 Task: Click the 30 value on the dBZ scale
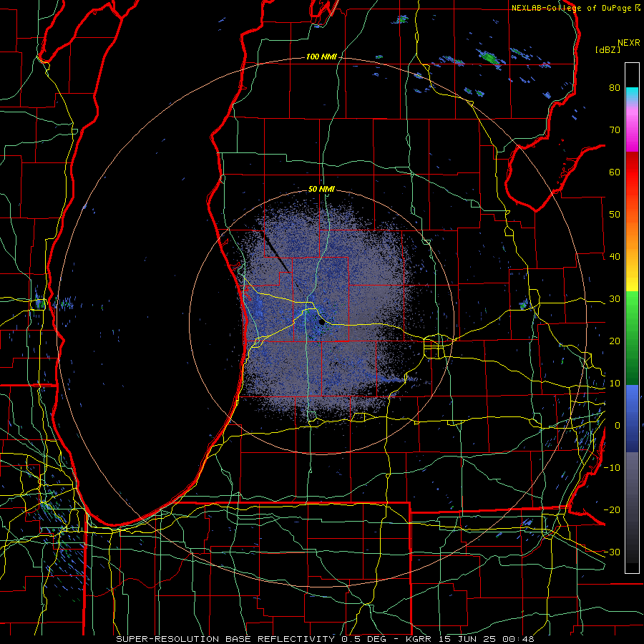[615, 299]
